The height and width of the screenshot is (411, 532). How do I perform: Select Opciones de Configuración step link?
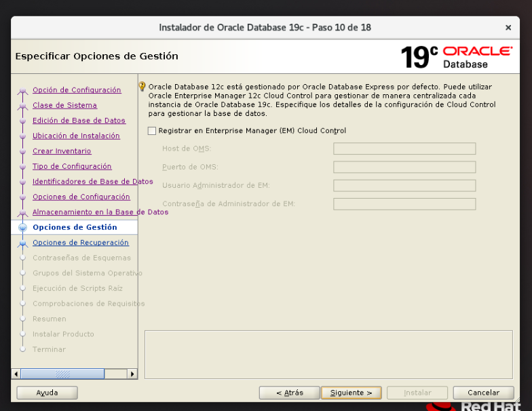tap(81, 197)
